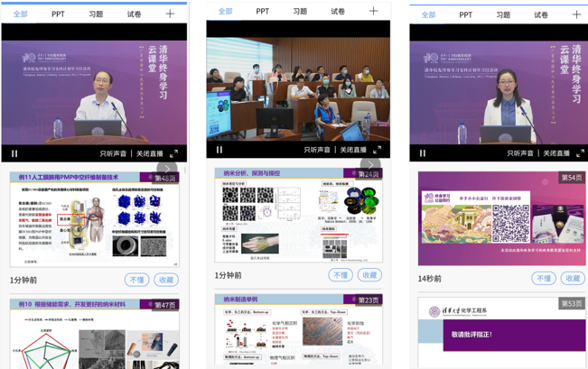The image size is (588, 369).
Task: Expand the arrow beside the 第24页 slide
Action: [x=370, y=165]
